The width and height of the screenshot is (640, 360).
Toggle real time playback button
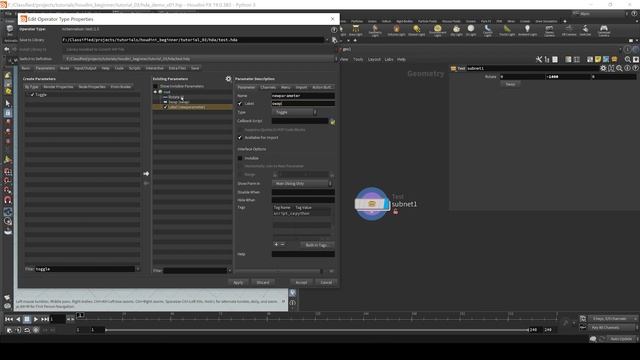tap(36, 330)
